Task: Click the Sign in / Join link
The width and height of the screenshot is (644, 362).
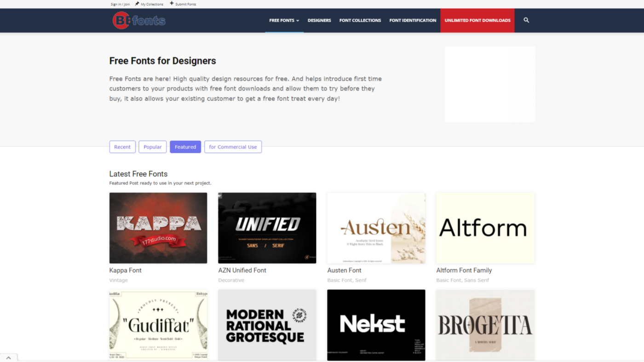Action: [120, 4]
